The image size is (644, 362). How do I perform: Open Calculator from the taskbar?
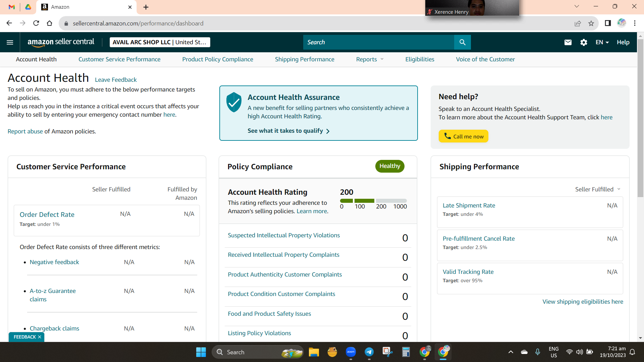click(x=406, y=352)
